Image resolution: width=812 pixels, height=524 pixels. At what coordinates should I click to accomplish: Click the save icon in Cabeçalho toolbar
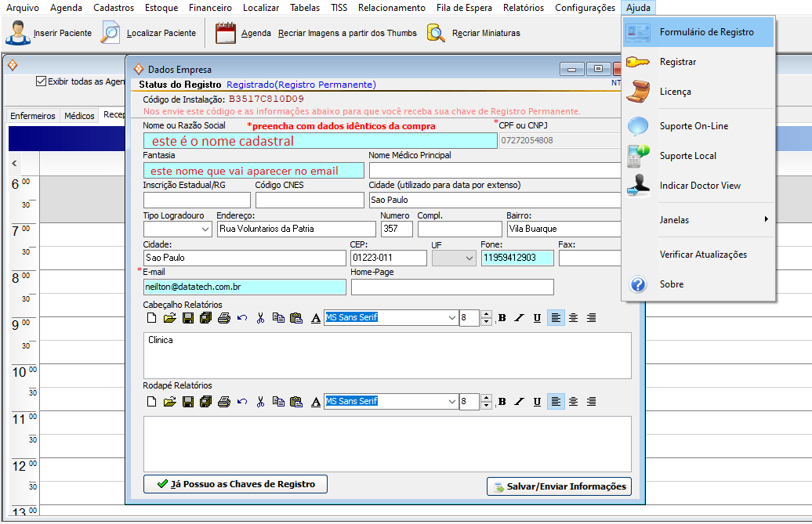pyautogui.click(x=188, y=318)
